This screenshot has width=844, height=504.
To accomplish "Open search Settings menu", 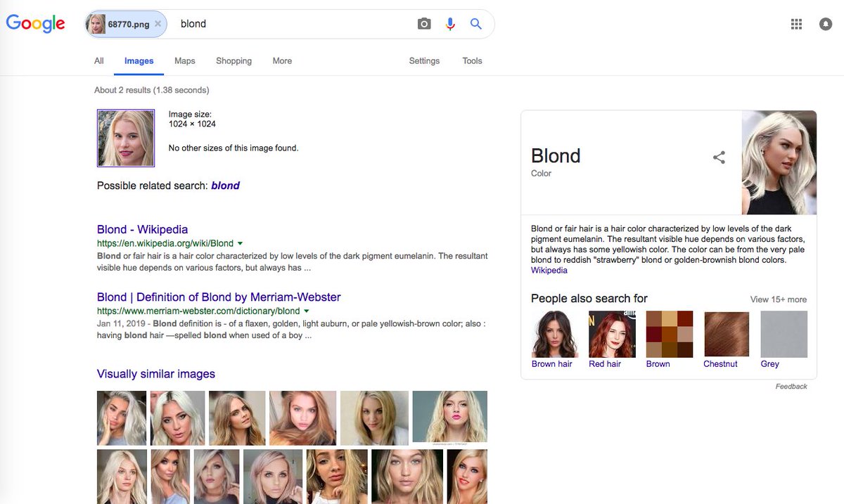I will coord(424,61).
